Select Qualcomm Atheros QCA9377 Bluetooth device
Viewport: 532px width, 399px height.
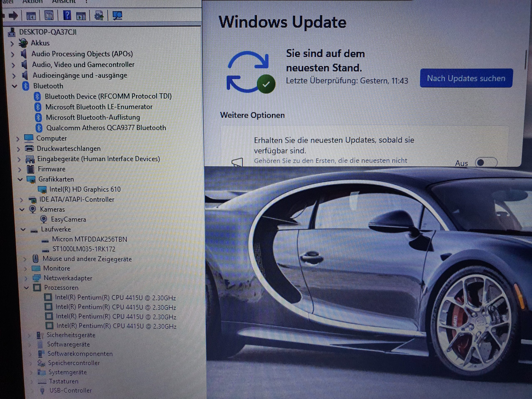[x=106, y=128]
